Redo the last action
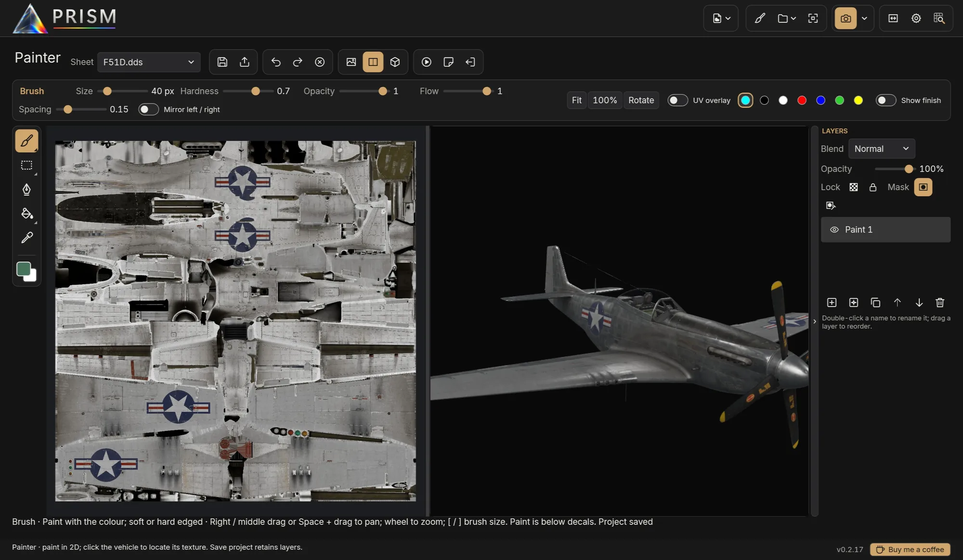The image size is (963, 560). pos(298,62)
